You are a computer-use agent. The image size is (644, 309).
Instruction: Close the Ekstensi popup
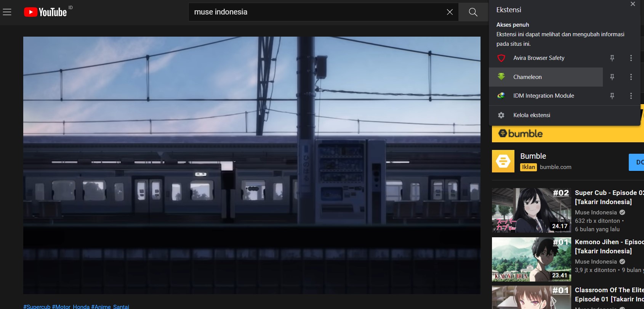pyautogui.click(x=633, y=4)
